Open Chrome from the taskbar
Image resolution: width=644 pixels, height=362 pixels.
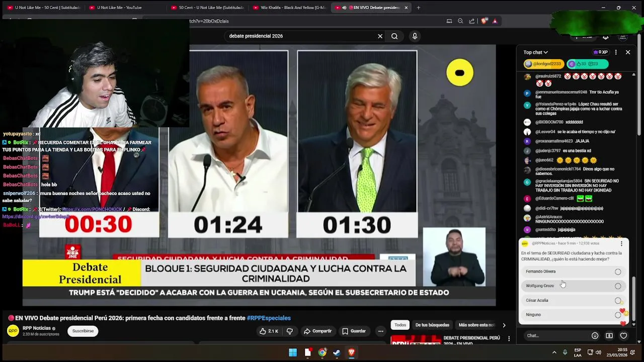tap(322, 352)
